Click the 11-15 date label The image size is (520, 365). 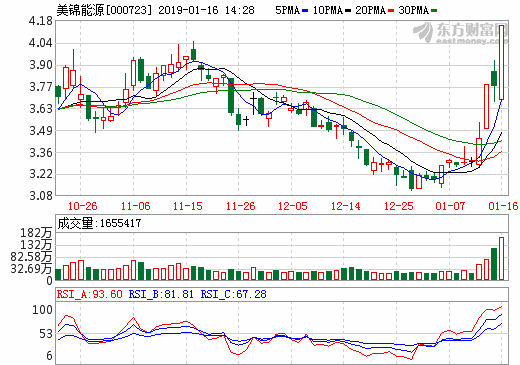(x=187, y=206)
